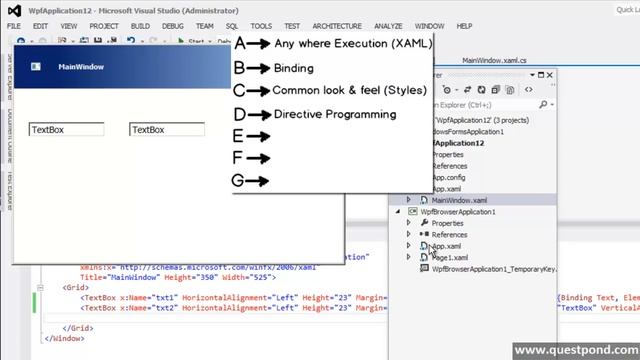
Task: Click the wrench icon beside Properties
Action: click(424, 223)
